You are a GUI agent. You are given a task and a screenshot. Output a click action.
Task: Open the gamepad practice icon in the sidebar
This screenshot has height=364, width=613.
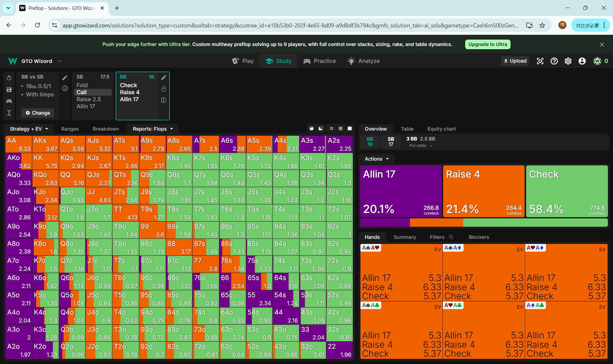9,101
